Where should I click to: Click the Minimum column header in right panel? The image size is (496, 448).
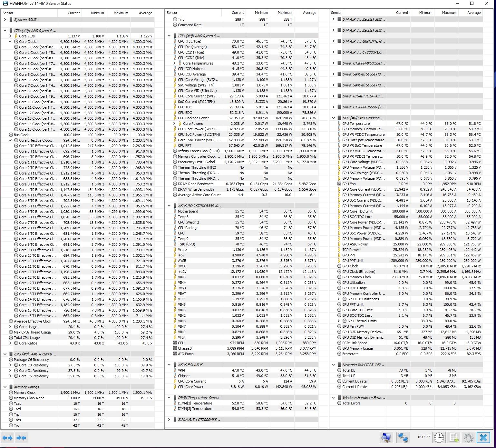pos(422,13)
